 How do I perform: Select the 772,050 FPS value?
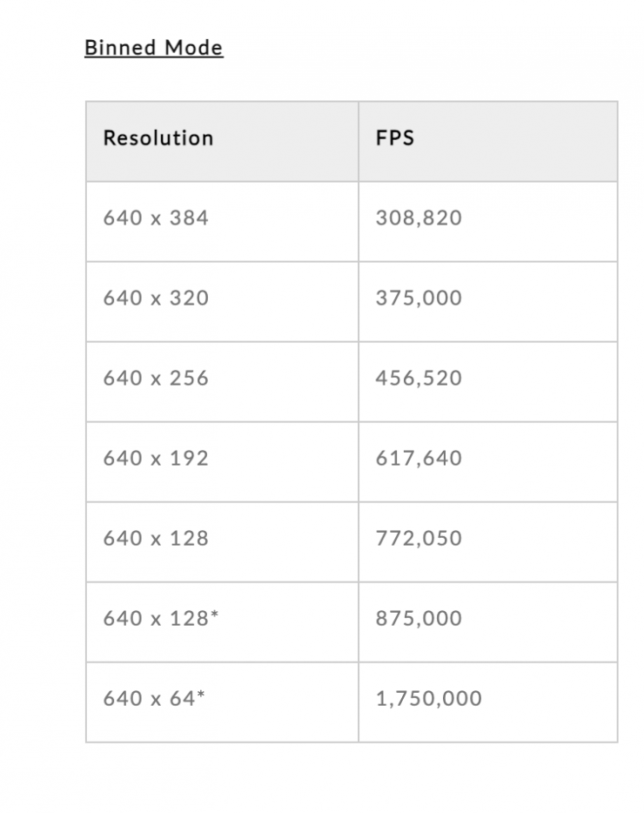(x=419, y=539)
